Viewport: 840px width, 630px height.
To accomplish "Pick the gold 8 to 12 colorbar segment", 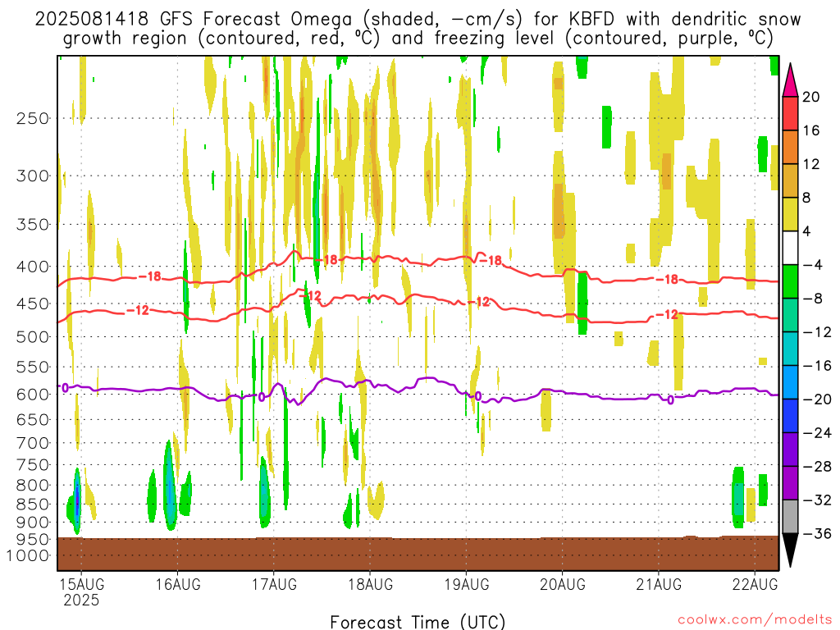I will click(790, 181).
